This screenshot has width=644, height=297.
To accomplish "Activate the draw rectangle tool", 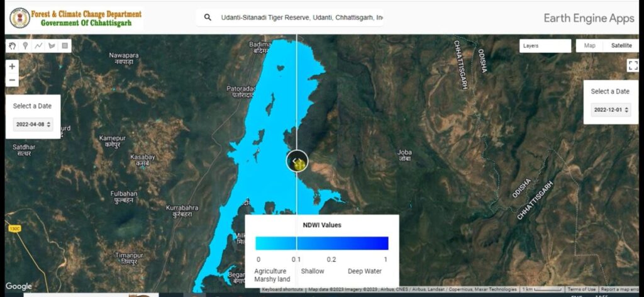I will click(65, 46).
